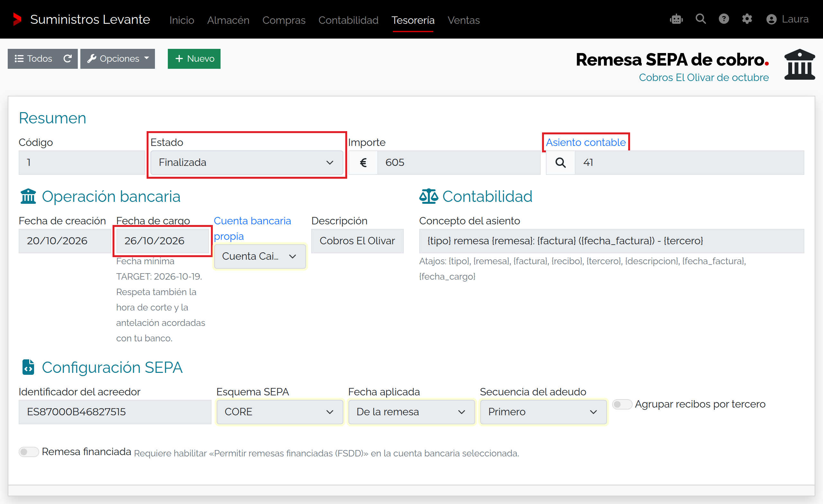
Task: Click the Identificador del acreedor field
Action: [115, 412]
